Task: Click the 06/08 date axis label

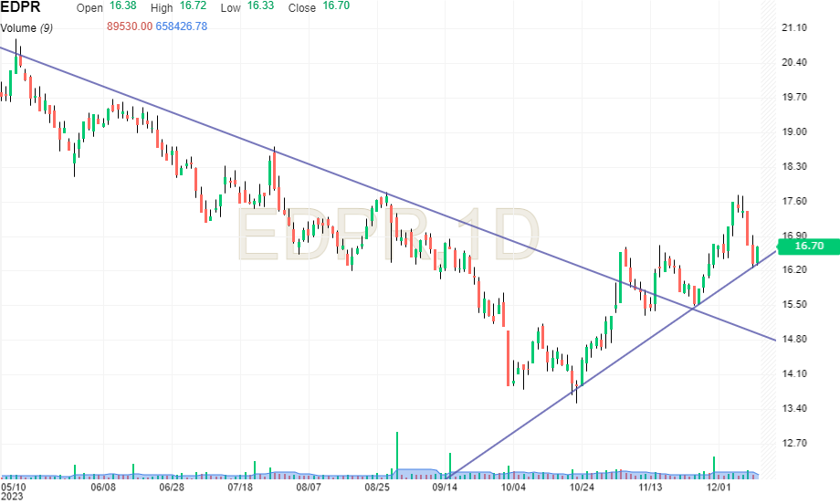Action: 103,488
